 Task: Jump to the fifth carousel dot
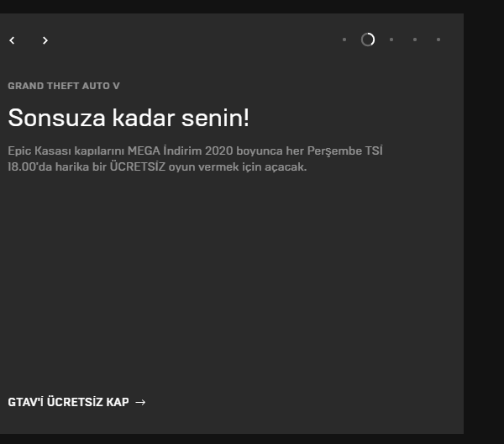[438, 40]
